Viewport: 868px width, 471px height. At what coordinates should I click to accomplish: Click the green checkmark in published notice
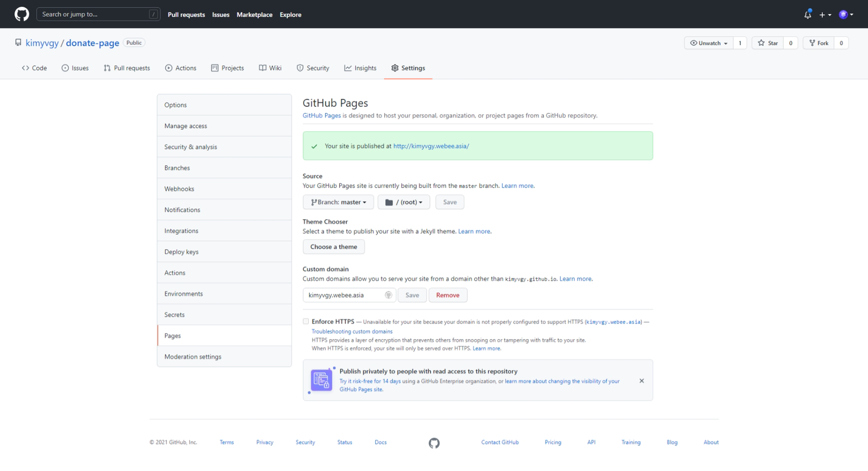[x=314, y=146]
